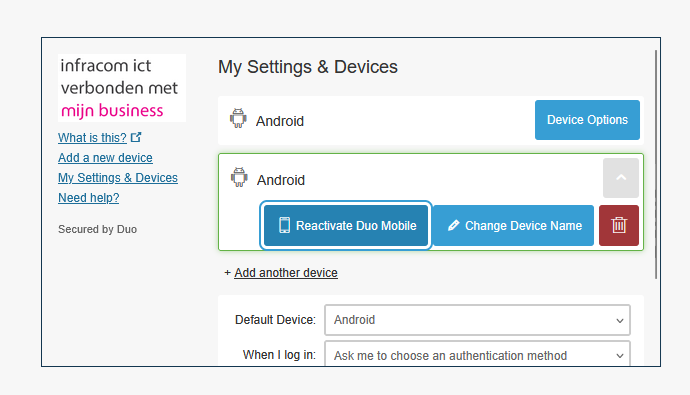690x395 pixels.
Task: Click the red trash delete device icon
Action: [x=618, y=225]
